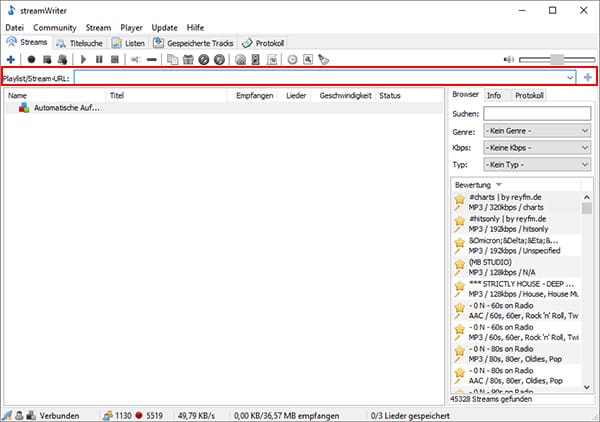600x422 pixels.
Task: Switch to the Listen tab
Action: pos(128,43)
